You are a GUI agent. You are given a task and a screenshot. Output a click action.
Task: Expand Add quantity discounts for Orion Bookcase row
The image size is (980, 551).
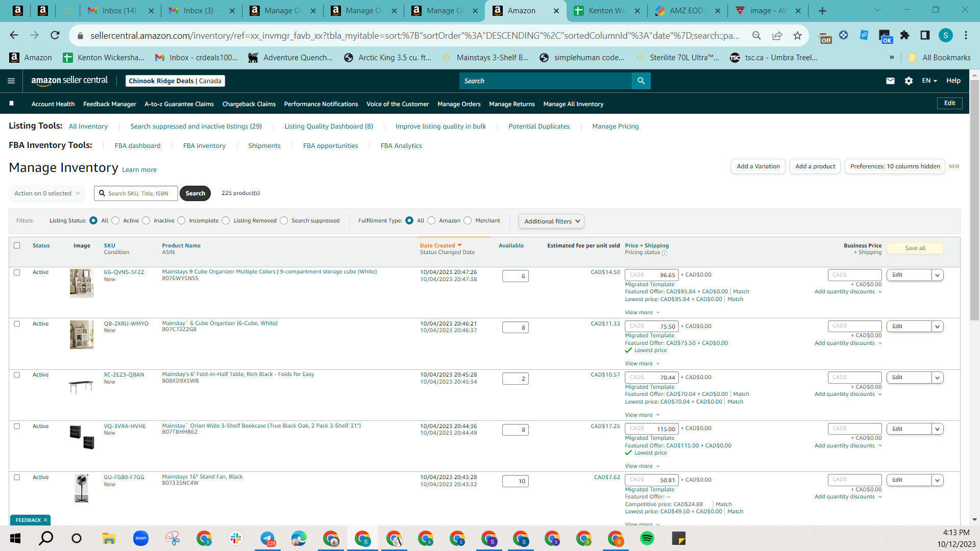[x=848, y=445]
